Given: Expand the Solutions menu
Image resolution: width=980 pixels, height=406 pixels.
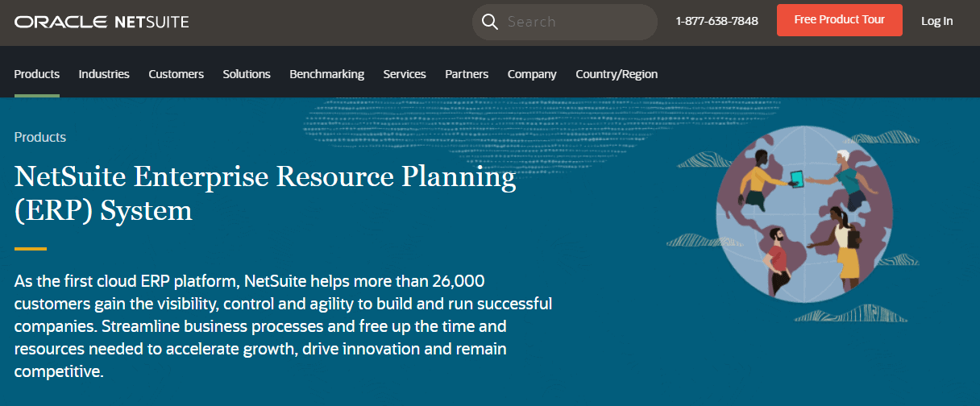Looking at the screenshot, I should [x=247, y=74].
